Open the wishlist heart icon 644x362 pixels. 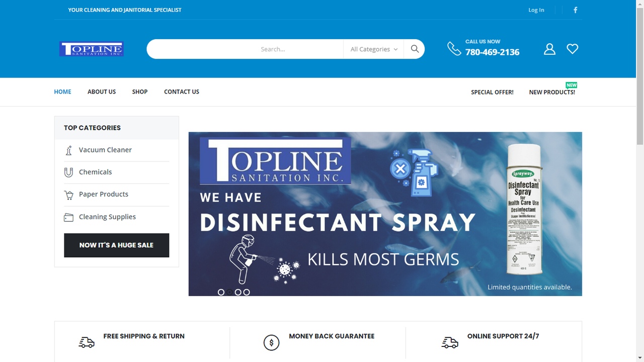[572, 49]
